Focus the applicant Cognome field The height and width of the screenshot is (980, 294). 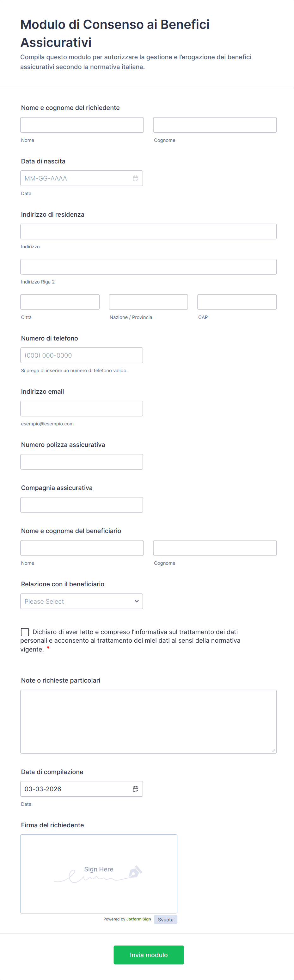point(215,125)
